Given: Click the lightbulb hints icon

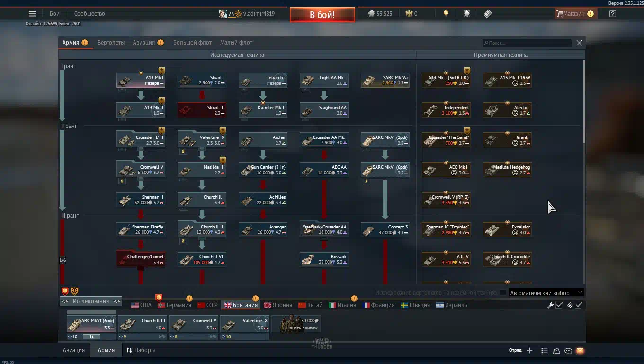Looking at the screenshot, I should [x=446, y=14].
